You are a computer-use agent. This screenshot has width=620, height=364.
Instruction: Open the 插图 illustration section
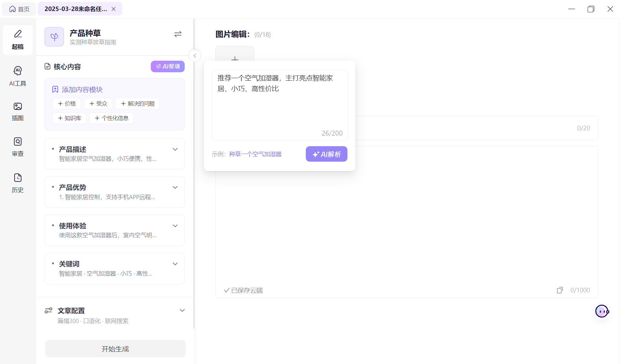click(18, 112)
